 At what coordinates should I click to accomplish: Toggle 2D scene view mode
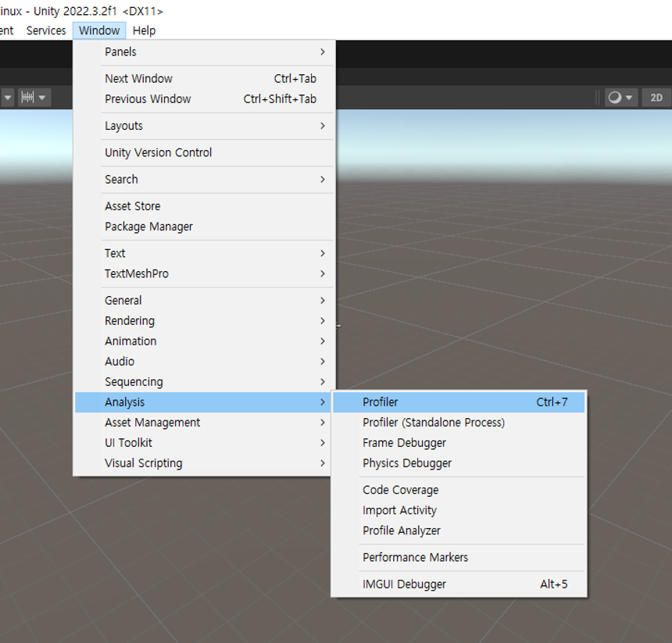tap(656, 98)
